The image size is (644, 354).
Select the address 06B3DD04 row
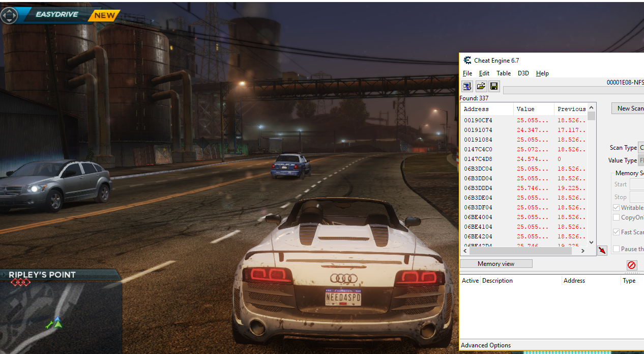coord(524,178)
